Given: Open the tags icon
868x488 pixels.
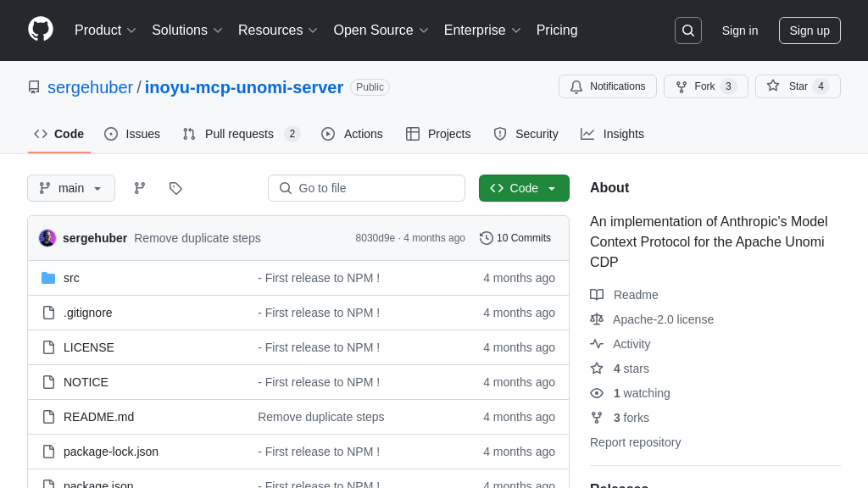Looking at the screenshot, I should pos(175,188).
